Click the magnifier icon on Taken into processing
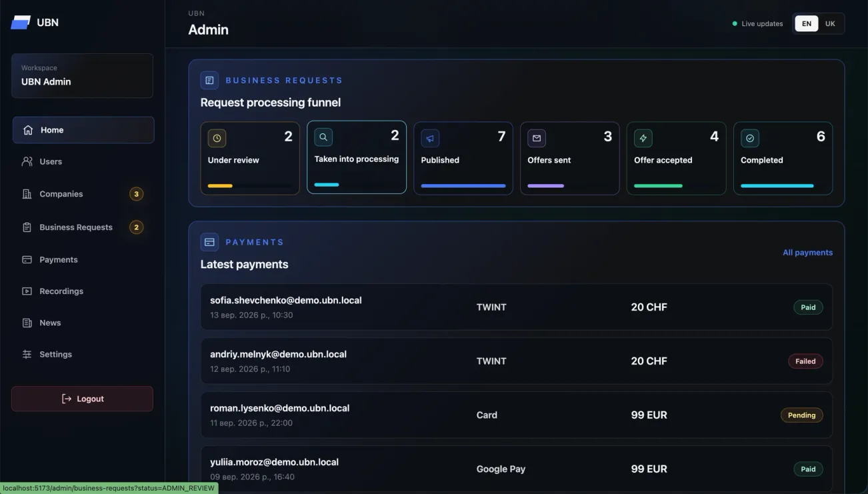This screenshot has height=494, width=868. point(323,137)
